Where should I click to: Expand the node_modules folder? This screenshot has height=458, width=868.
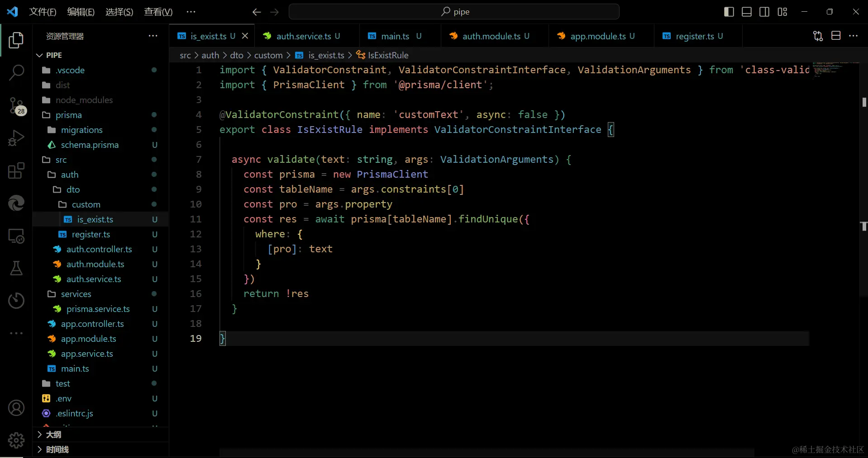[100, 100]
